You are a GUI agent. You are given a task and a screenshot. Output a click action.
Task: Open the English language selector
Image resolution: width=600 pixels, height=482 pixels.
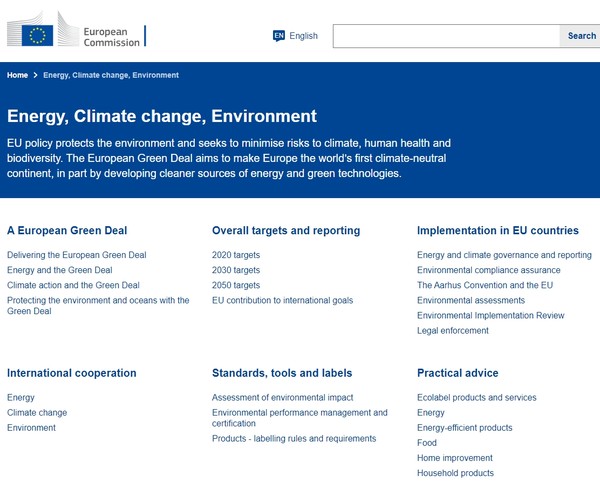303,36
